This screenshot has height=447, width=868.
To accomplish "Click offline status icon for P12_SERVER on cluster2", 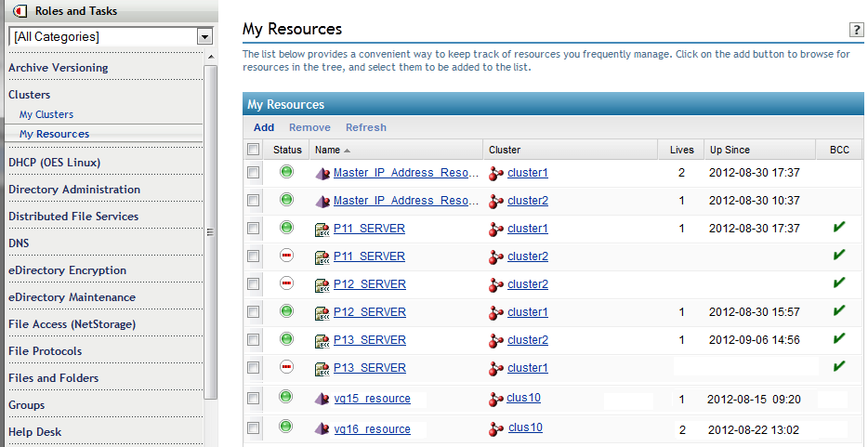I will (286, 283).
